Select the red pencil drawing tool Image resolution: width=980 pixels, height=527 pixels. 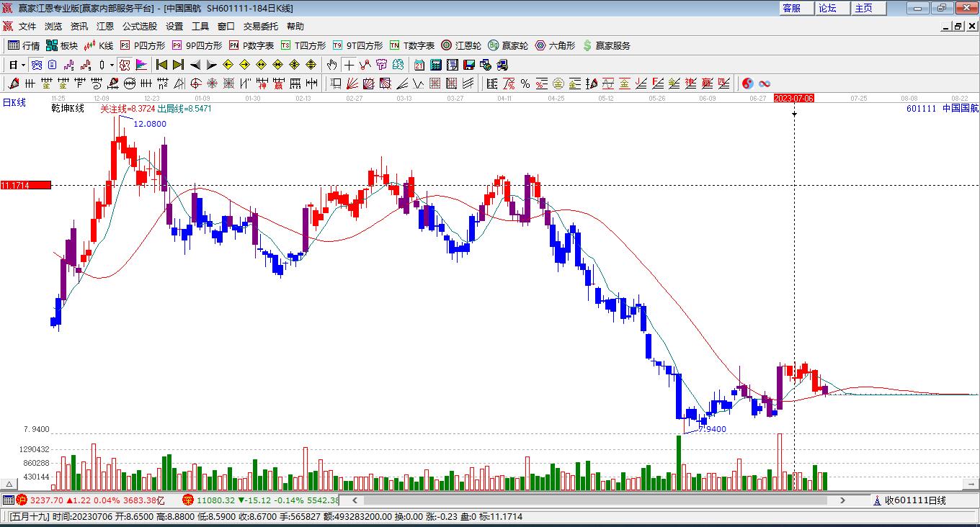pos(12,84)
